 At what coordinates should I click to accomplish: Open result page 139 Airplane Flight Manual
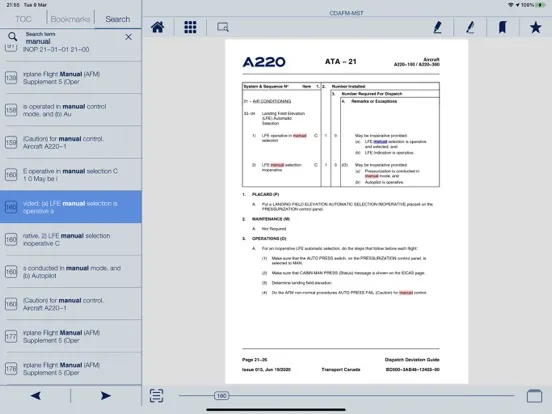71,78
